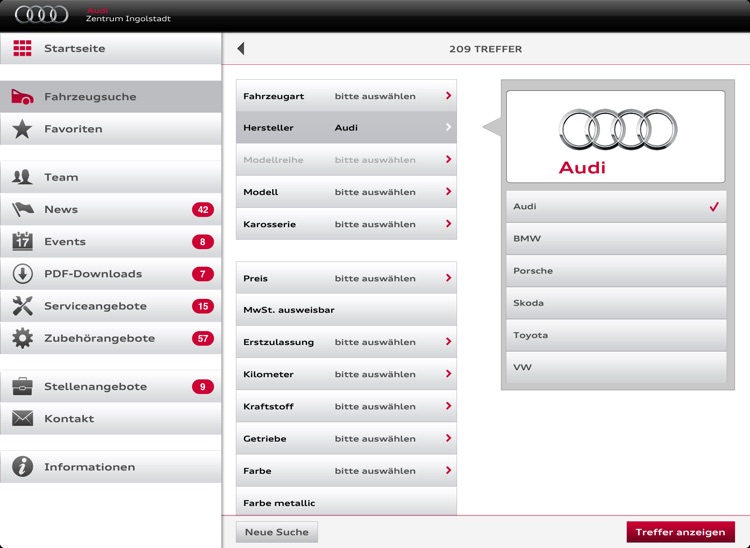Screen dimensions: 750x548
Task: Open the Modellreihe selector
Action: (346, 160)
